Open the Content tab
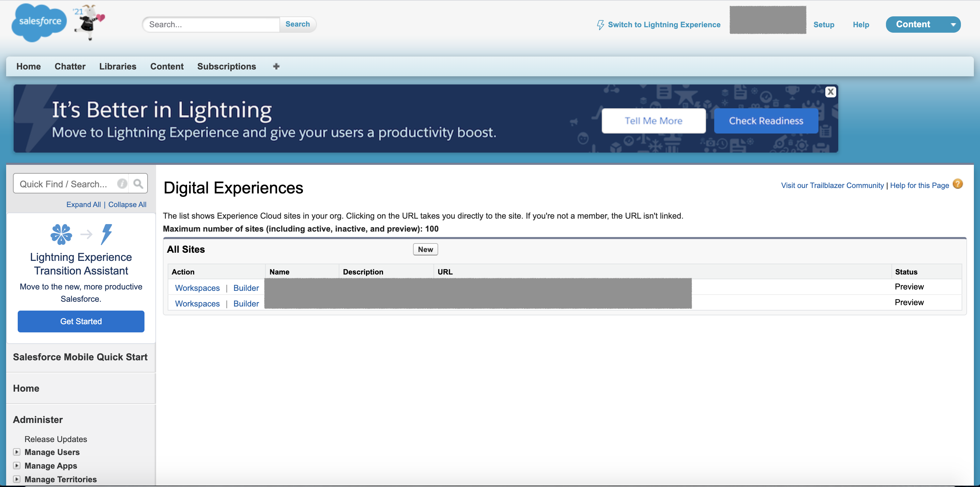Viewport: 980px width, 487px height. point(167,66)
